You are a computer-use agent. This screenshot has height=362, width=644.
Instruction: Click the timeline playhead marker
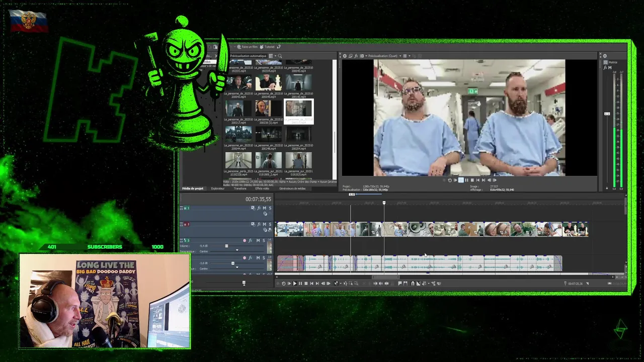tap(384, 203)
